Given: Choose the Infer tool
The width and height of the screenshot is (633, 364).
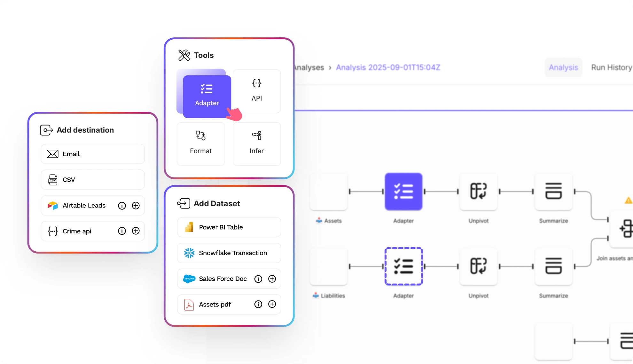Looking at the screenshot, I should tap(257, 144).
